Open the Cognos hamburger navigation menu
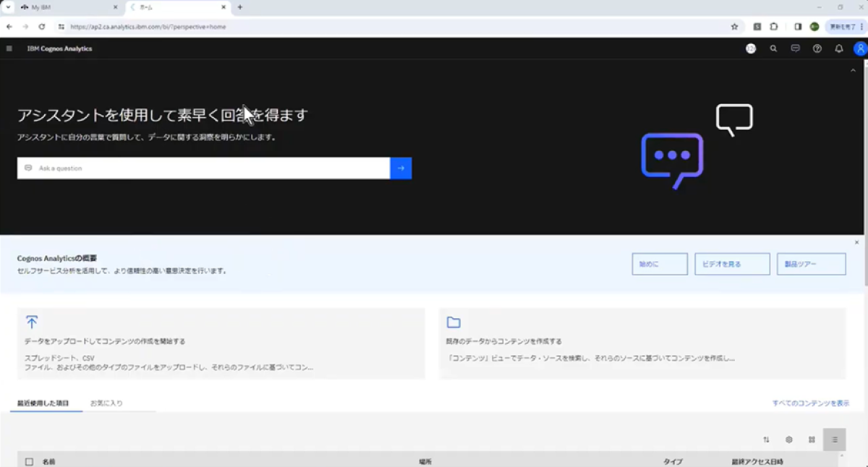 [x=9, y=48]
